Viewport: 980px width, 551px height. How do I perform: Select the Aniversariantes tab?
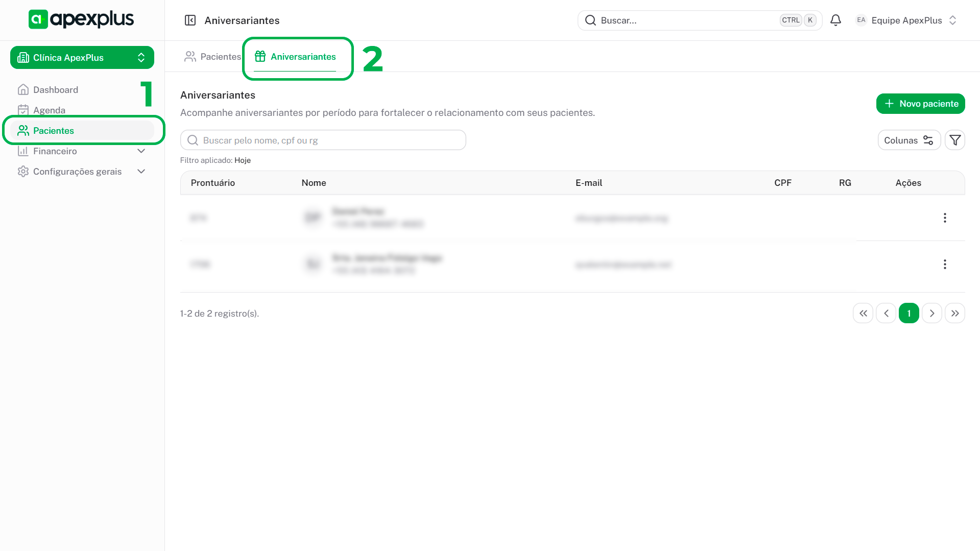tap(296, 57)
